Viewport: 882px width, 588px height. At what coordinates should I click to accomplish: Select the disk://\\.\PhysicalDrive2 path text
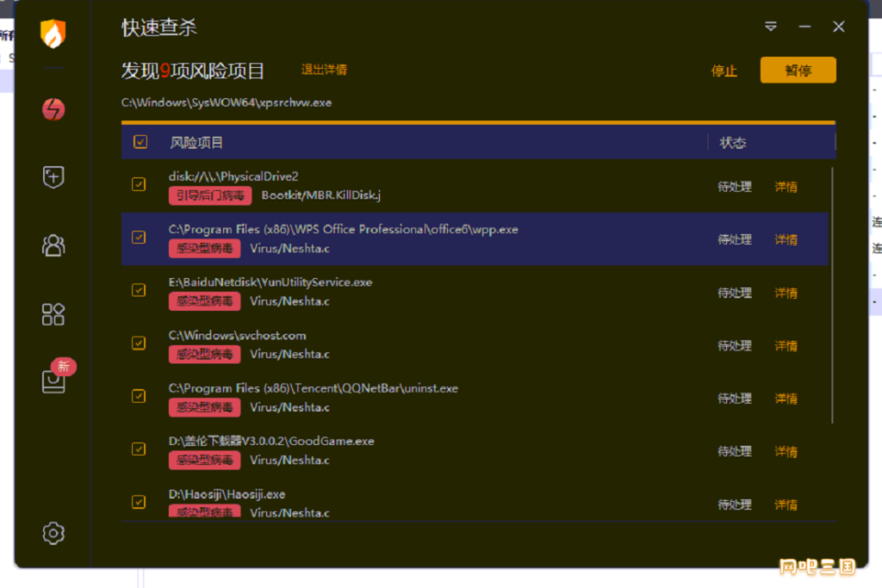coord(233,176)
